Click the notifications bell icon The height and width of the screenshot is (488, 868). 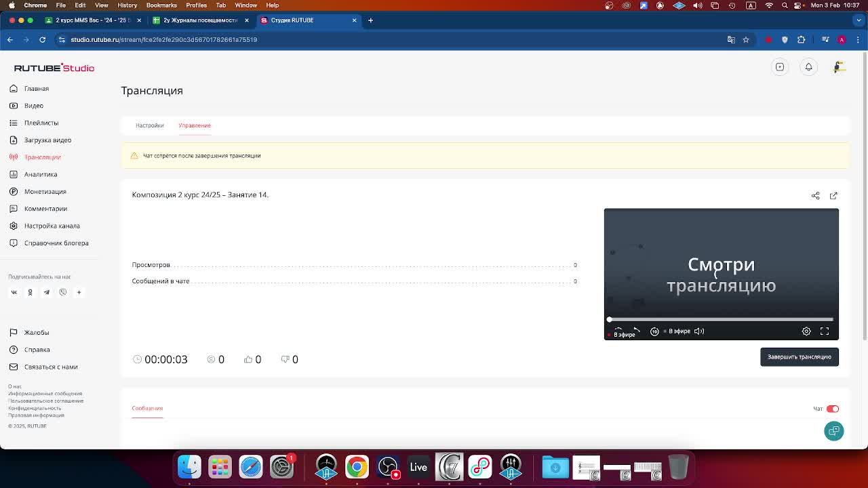click(x=808, y=67)
